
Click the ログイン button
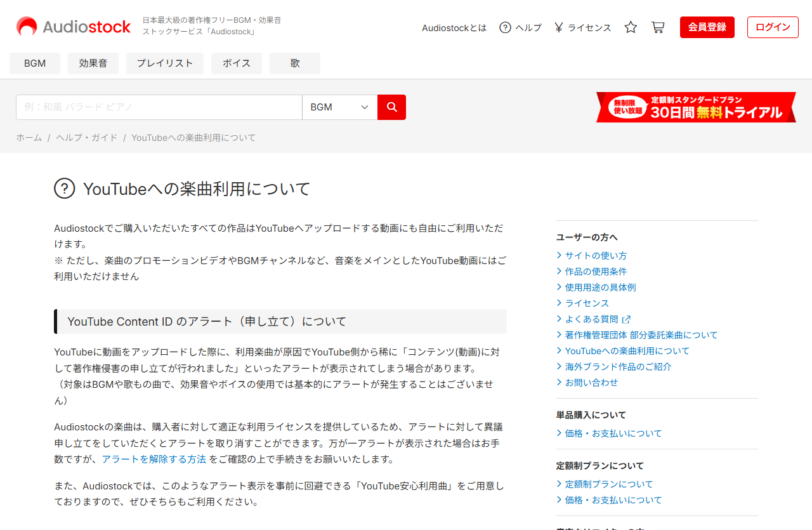773,27
